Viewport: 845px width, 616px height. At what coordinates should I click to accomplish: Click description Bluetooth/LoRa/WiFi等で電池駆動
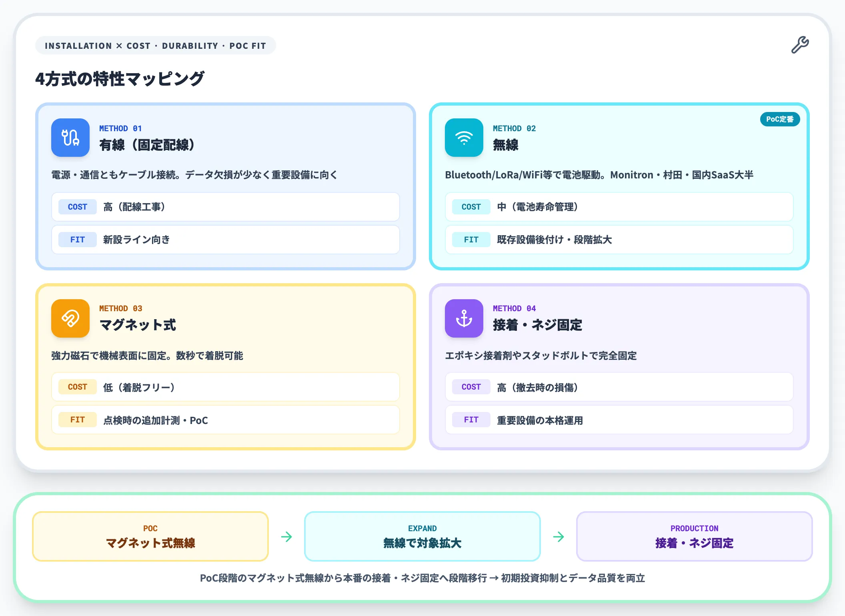pyautogui.click(x=599, y=175)
